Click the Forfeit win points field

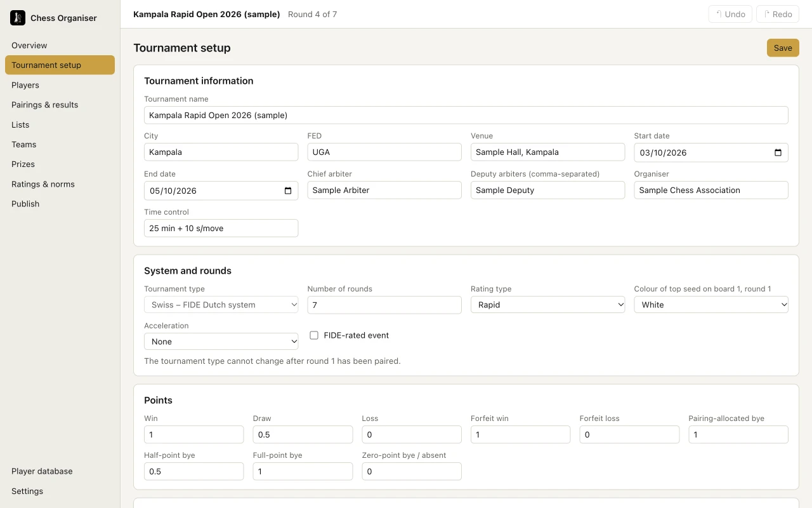point(521,434)
